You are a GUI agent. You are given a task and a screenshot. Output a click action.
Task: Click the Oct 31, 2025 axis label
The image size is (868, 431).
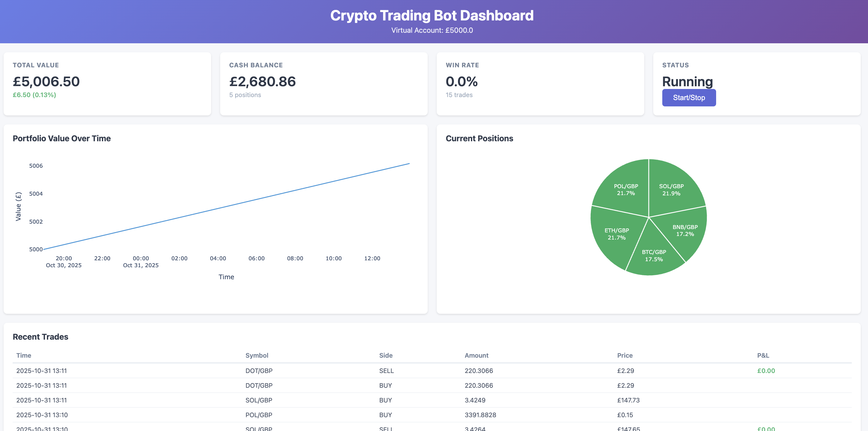click(140, 265)
